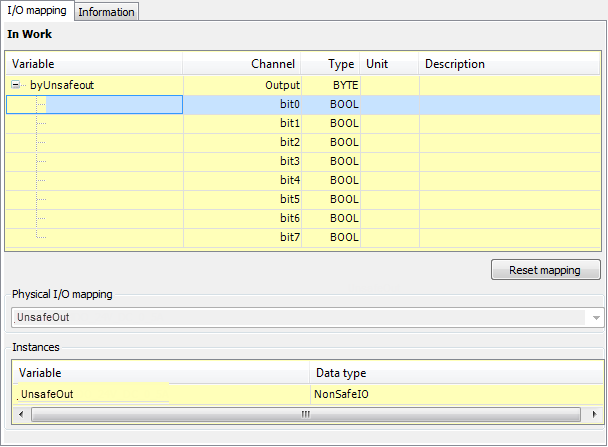This screenshot has width=608, height=447.
Task: Select the I/O mapping tab
Action: coord(37,11)
